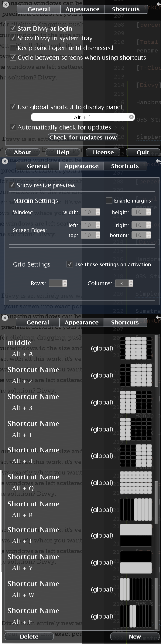The width and height of the screenshot is (161, 644).
Task: Select the grid icon for the Alt + W shortcut
Action: 136,589
